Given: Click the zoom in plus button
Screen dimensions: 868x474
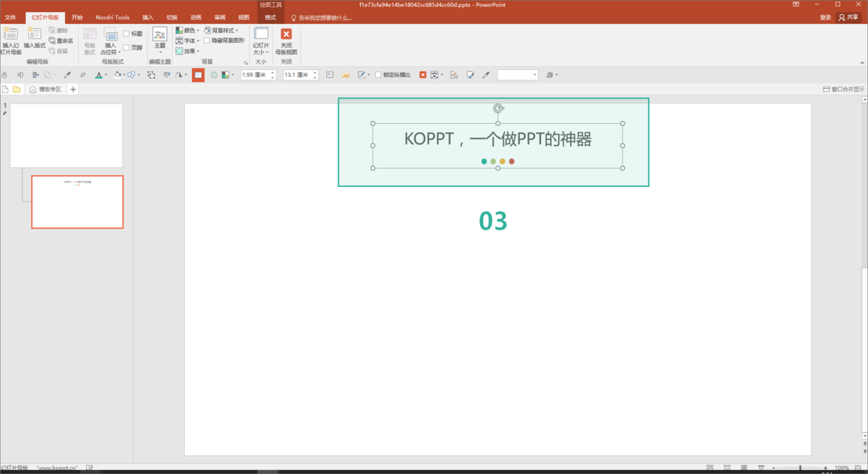Looking at the screenshot, I should click(826, 468).
